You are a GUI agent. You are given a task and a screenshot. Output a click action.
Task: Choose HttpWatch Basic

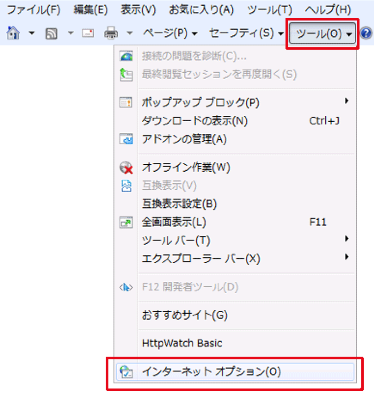point(182,343)
